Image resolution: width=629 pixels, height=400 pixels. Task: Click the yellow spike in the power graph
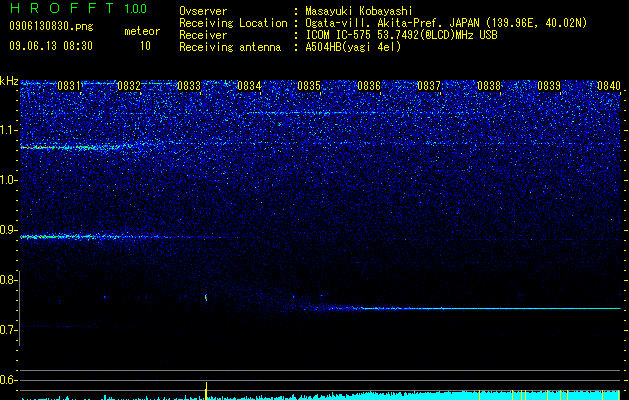click(206, 390)
